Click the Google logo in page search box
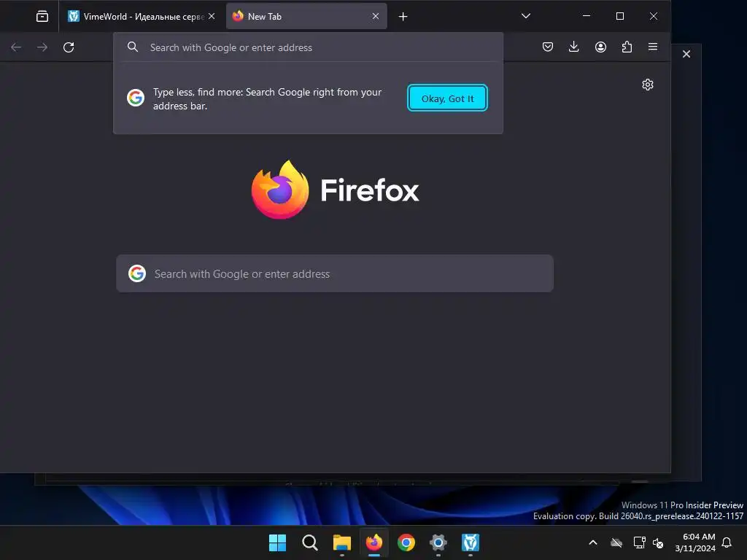This screenshot has width=747, height=560. (137, 273)
